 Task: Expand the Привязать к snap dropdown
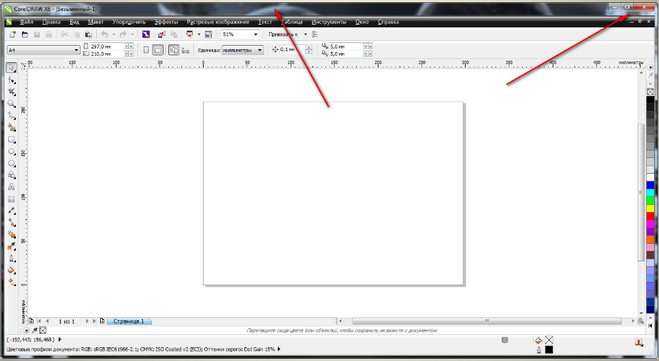coord(305,34)
